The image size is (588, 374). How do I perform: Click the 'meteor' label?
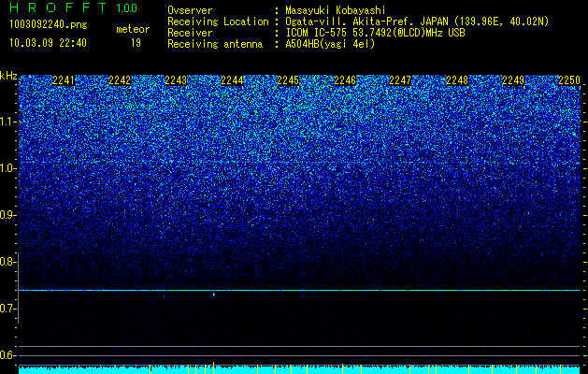[133, 29]
